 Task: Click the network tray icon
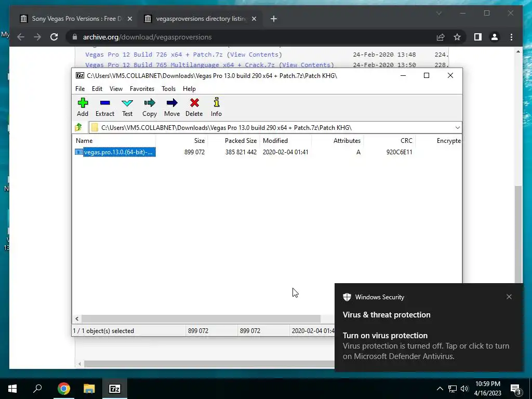[x=453, y=389]
